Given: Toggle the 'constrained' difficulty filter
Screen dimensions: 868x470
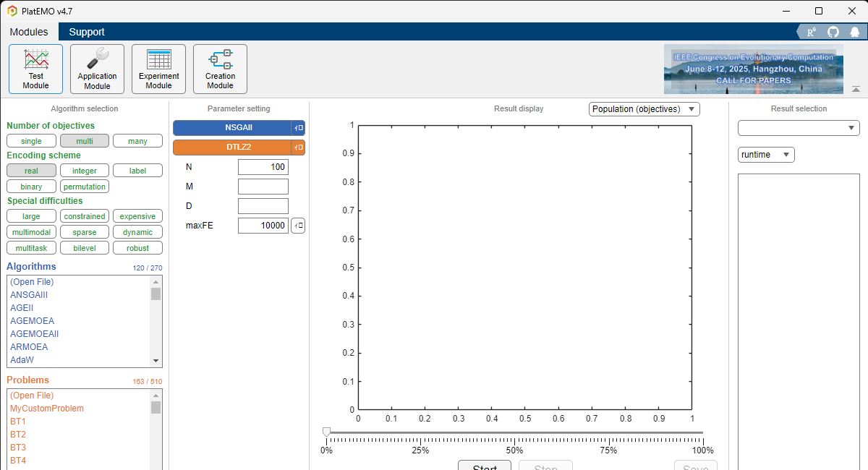Looking at the screenshot, I should point(85,216).
